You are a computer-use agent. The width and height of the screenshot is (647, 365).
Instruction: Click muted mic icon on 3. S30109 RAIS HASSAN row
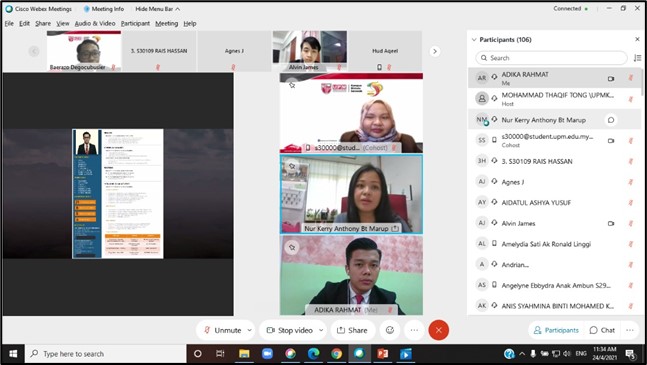[630, 161]
